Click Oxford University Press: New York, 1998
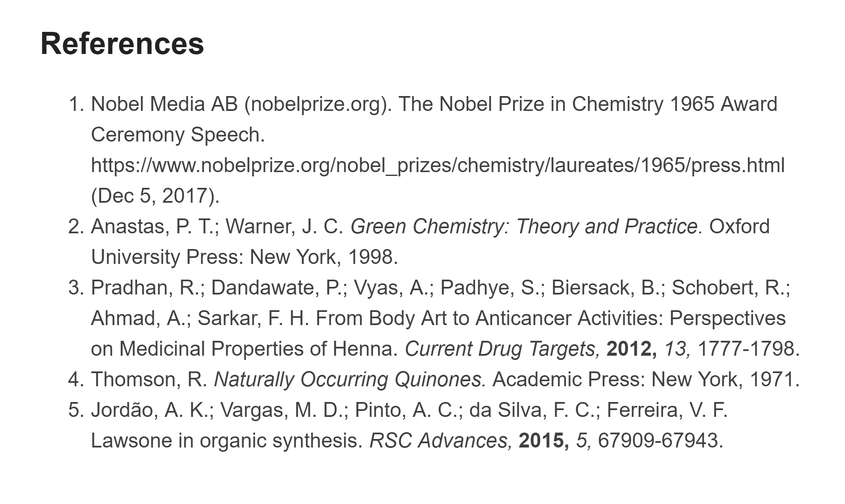Viewport: 845px width, 504px height. [430, 242]
